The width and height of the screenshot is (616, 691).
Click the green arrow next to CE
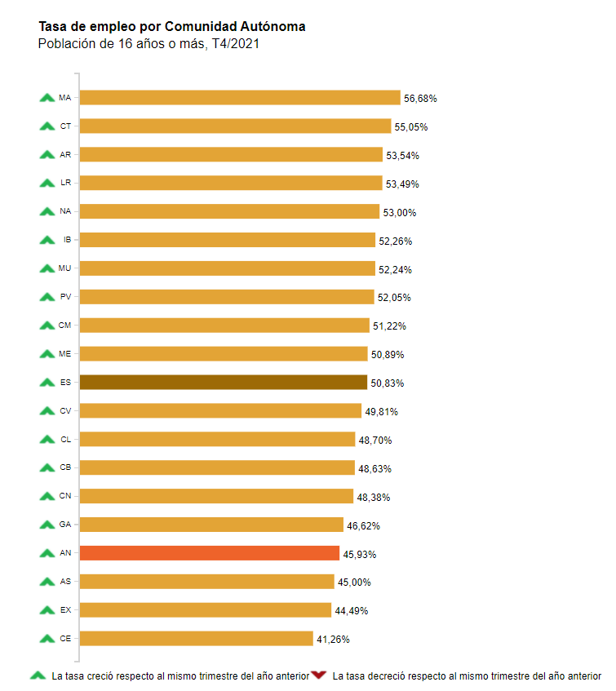click(x=47, y=638)
